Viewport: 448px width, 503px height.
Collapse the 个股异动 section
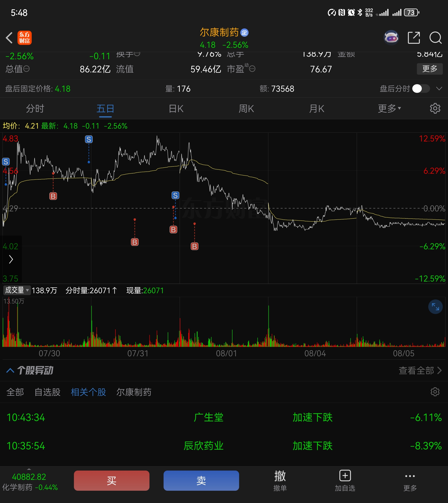click(x=10, y=370)
